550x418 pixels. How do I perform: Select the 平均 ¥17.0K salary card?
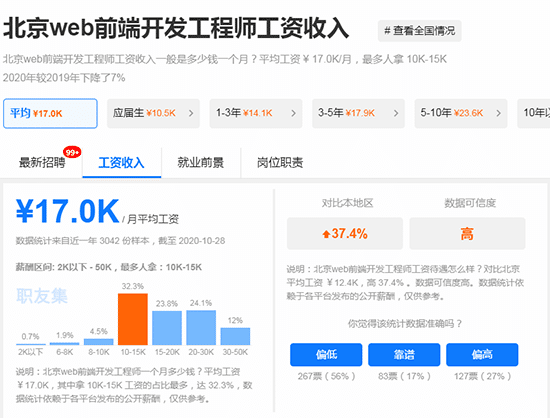[50, 113]
